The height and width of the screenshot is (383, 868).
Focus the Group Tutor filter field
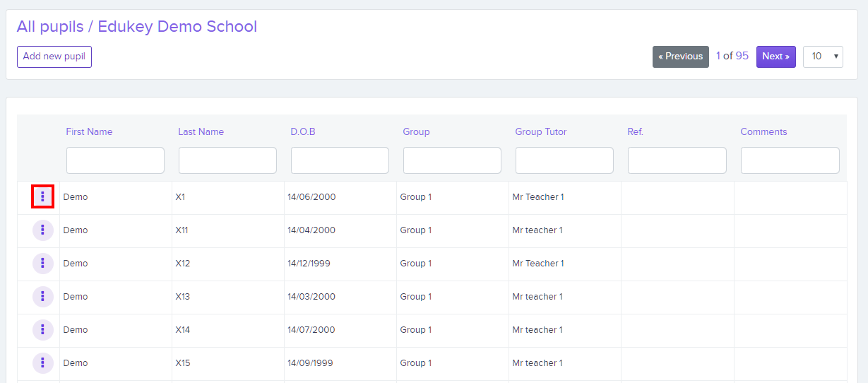pyautogui.click(x=564, y=160)
